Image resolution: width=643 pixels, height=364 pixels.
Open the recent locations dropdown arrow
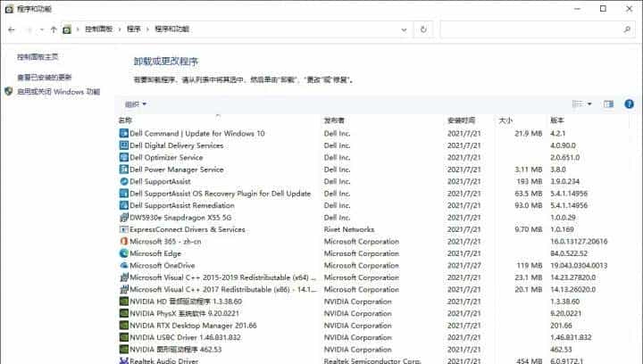coord(42,29)
